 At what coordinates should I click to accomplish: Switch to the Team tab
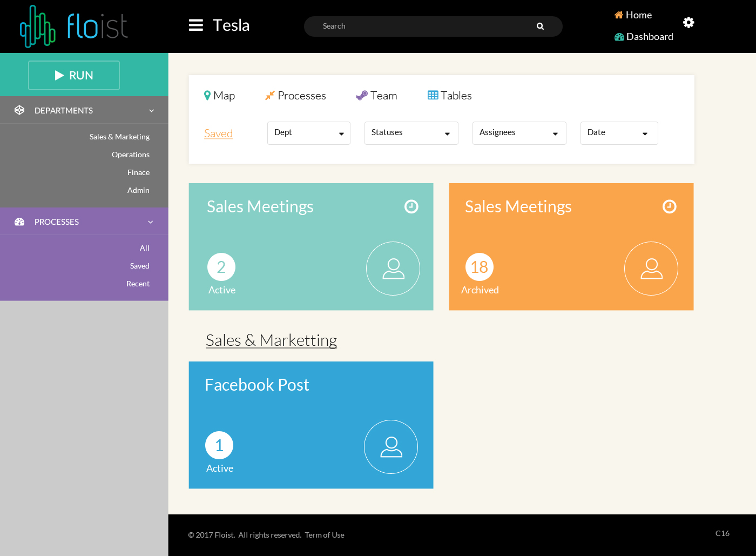coord(376,96)
